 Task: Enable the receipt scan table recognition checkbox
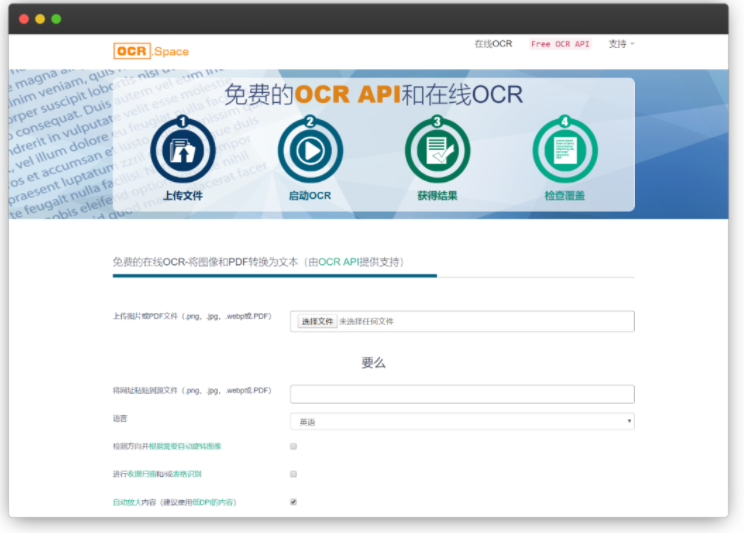point(293,474)
